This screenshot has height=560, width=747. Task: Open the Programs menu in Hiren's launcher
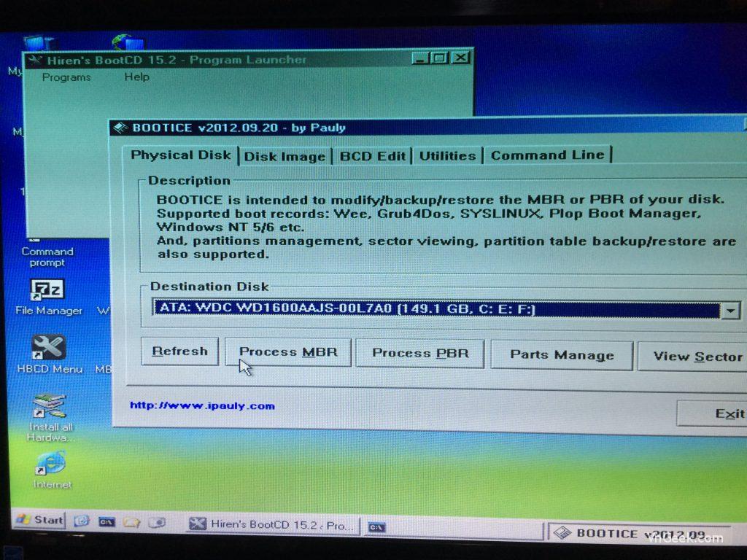[x=66, y=77]
